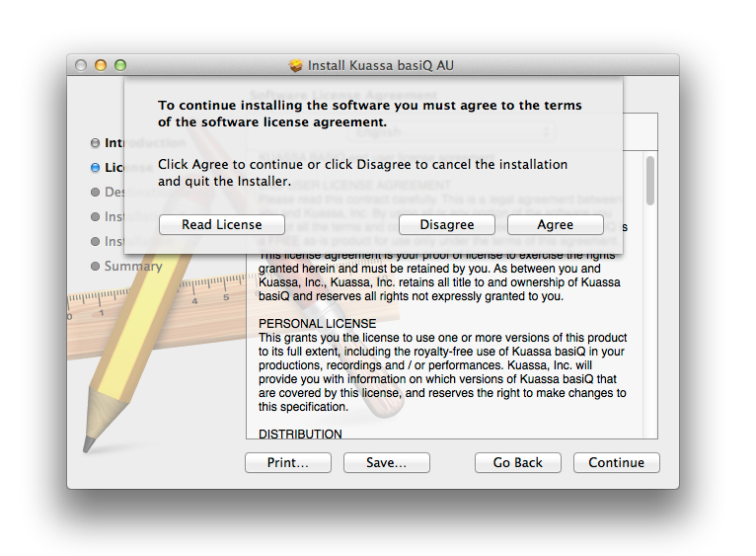Click the Agree button
The height and width of the screenshot is (556, 756).
[555, 224]
